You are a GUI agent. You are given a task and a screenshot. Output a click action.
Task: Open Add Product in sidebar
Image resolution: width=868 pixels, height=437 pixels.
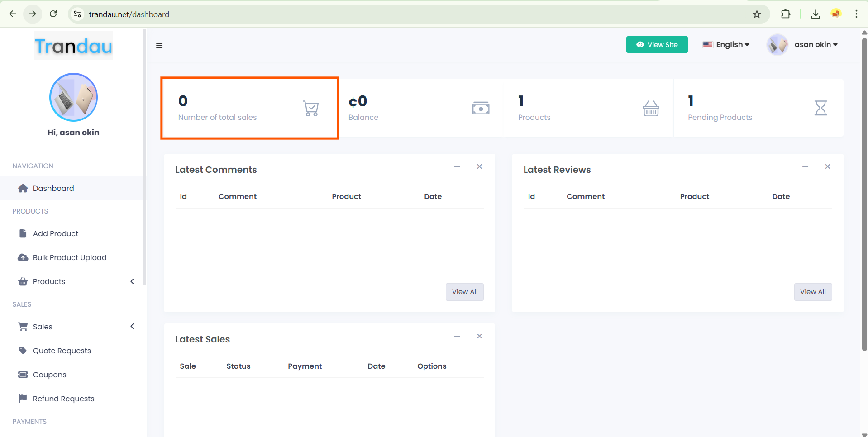click(x=56, y=233)
